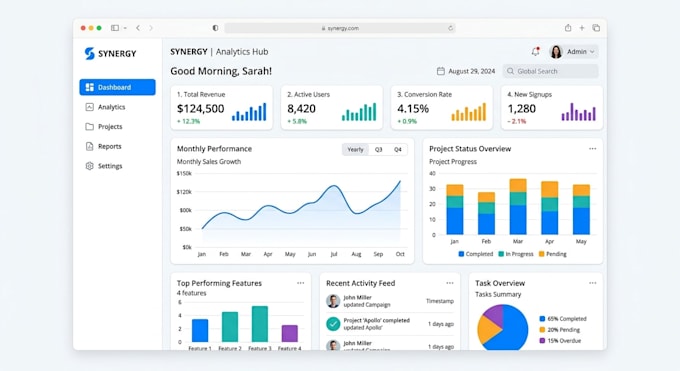Click the New Signups card mini chart

pyautogui.click(x=579, y=112)
